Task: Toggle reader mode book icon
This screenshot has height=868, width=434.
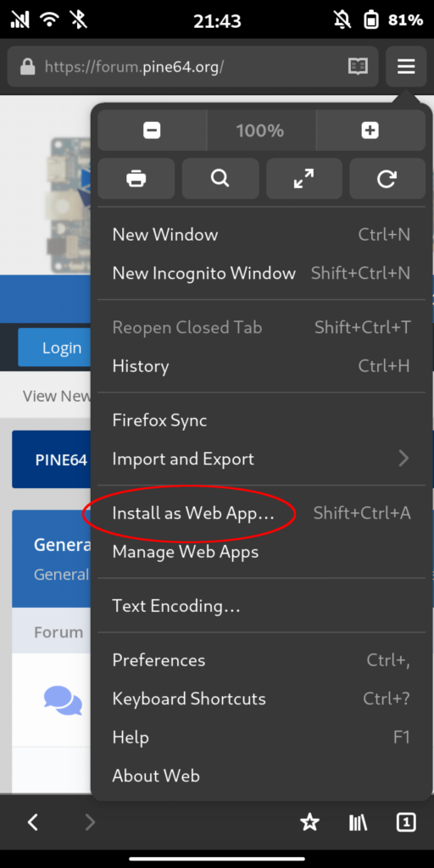Action: pyautogui.click(x=359, y=67)
